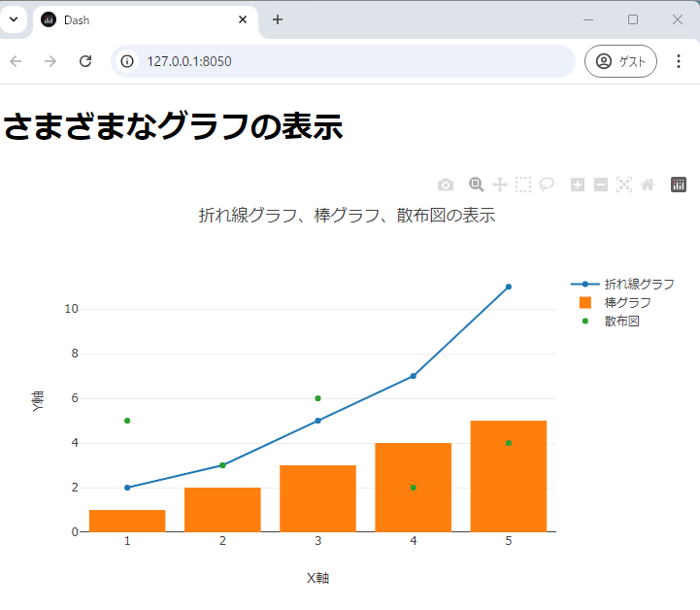The width and height of the screenshot is (700, 610).
Task: Click the blue line point at X=4
Action: click(x=414, y=376)
